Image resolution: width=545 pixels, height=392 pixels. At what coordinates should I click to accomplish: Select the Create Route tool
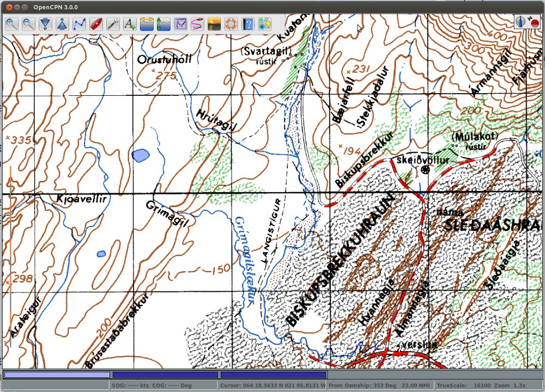click(79, 24)
